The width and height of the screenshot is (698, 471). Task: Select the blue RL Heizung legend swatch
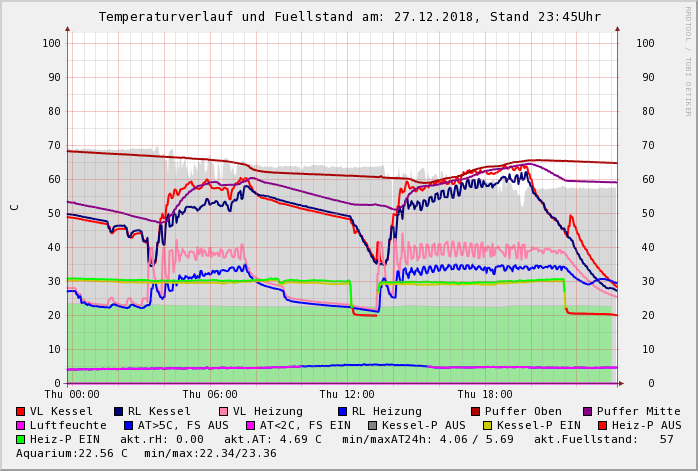point(342,411)
